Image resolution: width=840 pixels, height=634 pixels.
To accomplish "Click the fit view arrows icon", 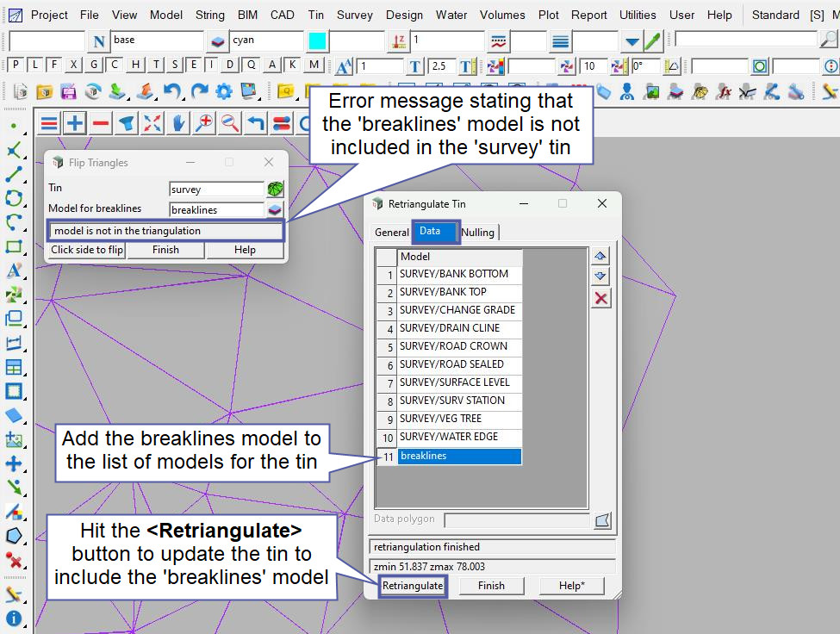I will 152,123.
